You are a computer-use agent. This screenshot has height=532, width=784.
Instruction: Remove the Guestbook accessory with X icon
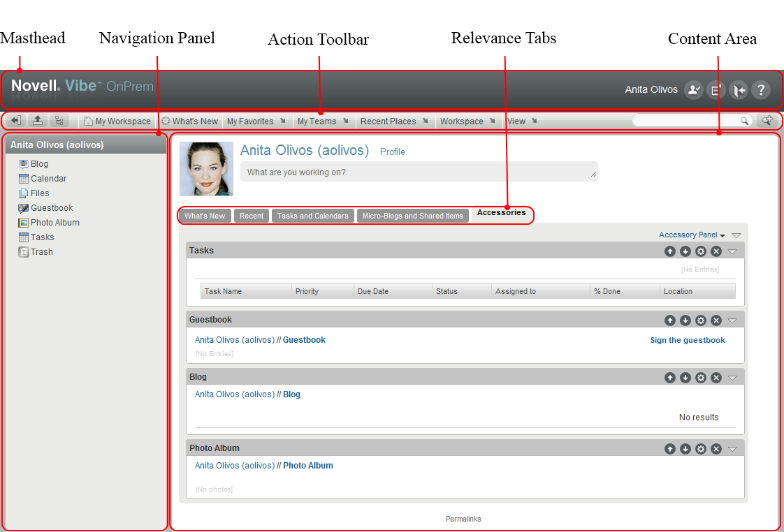pos(716,320)
